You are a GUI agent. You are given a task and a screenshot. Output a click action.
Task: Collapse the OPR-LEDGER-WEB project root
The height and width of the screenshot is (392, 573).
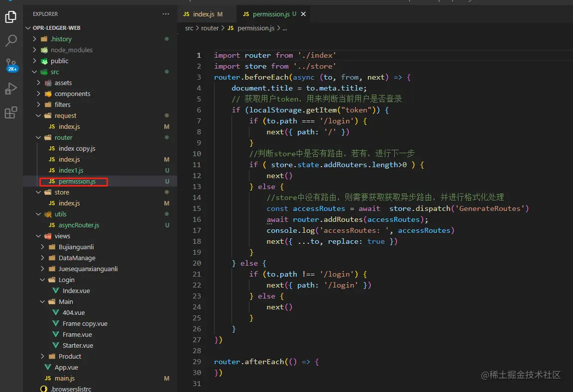pos(56,28)
